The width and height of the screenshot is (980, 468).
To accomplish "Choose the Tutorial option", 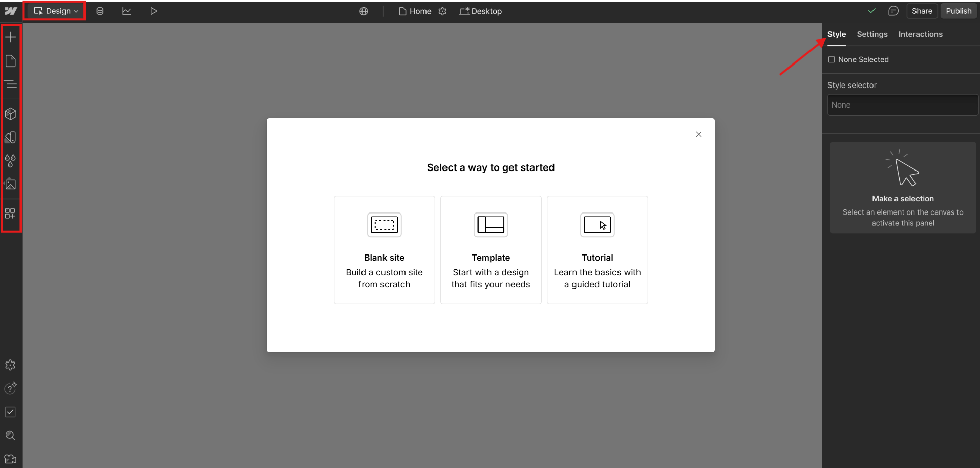I will (598, 250).
